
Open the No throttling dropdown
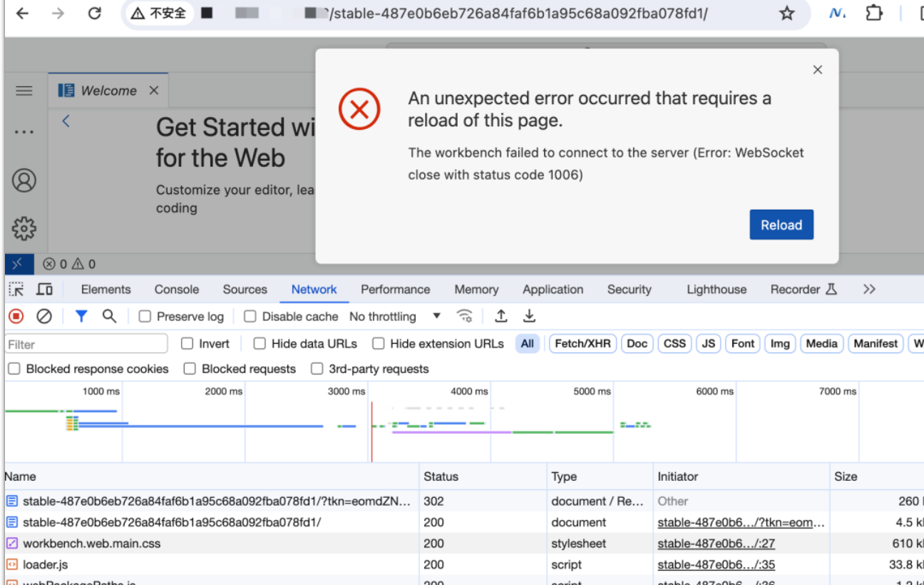(x=395, y=317)
